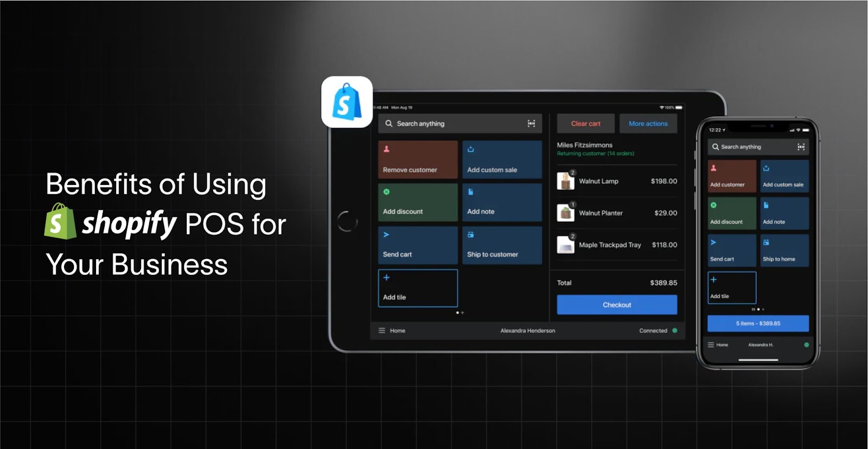Tap the 5 items - $389.85 button
This screenshot has width=868, height=449.
click(x=758, y=323)
